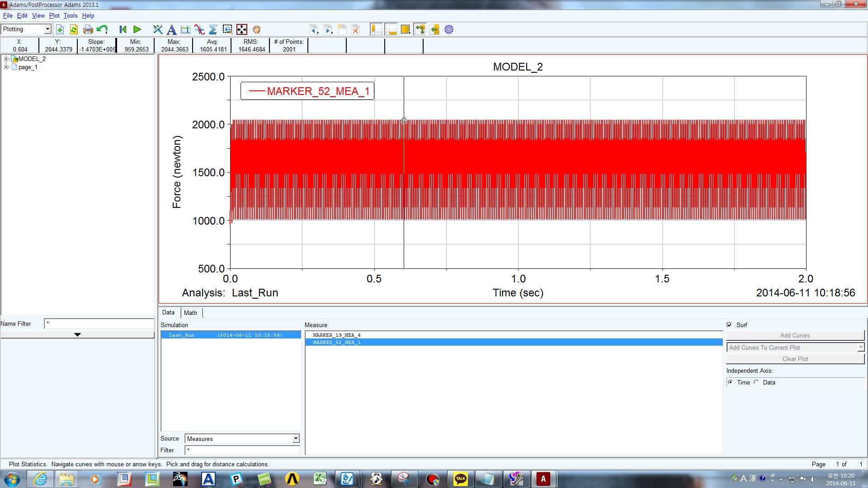
Task: Select the Data independent axis radio
Action: pos(756,382)
